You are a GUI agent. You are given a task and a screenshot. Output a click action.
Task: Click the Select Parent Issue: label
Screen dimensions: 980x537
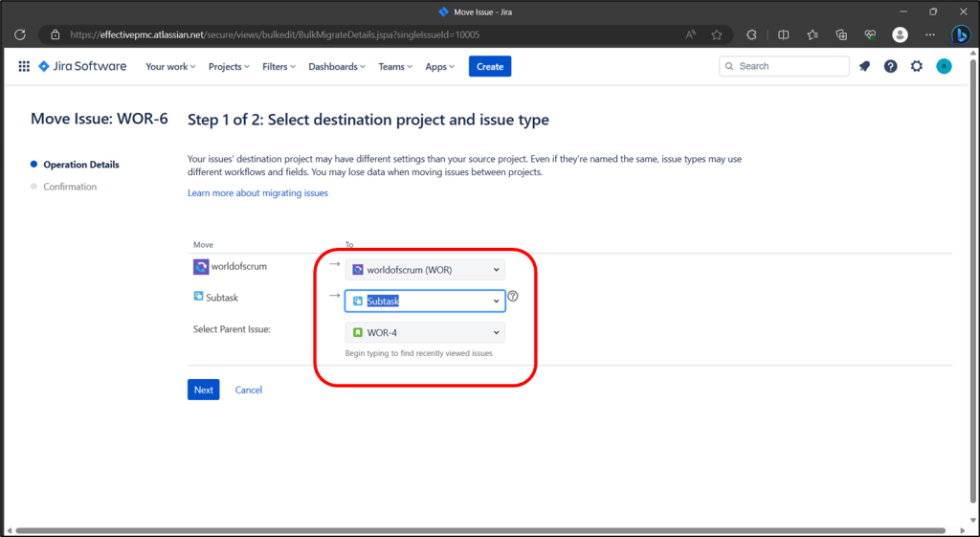pos(232,329)
